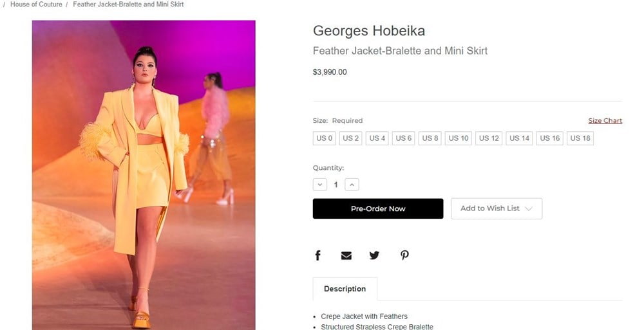Open the Size Chart link
The image size is (644, 330).
pos(605,121)
